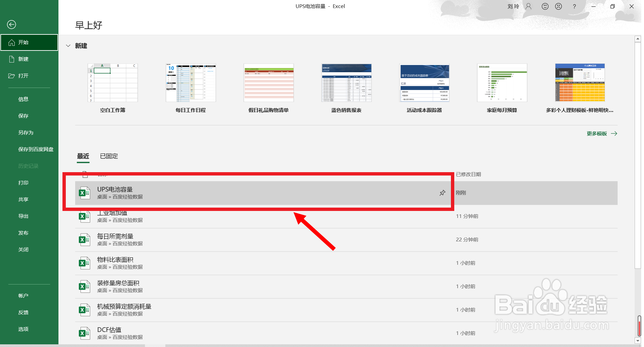
Task: Click the back arrow circle icon
Action: coord(11,24)
